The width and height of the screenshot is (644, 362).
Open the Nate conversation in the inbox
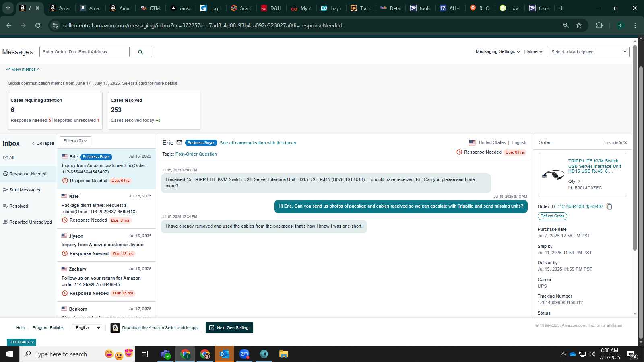point(106,209)
